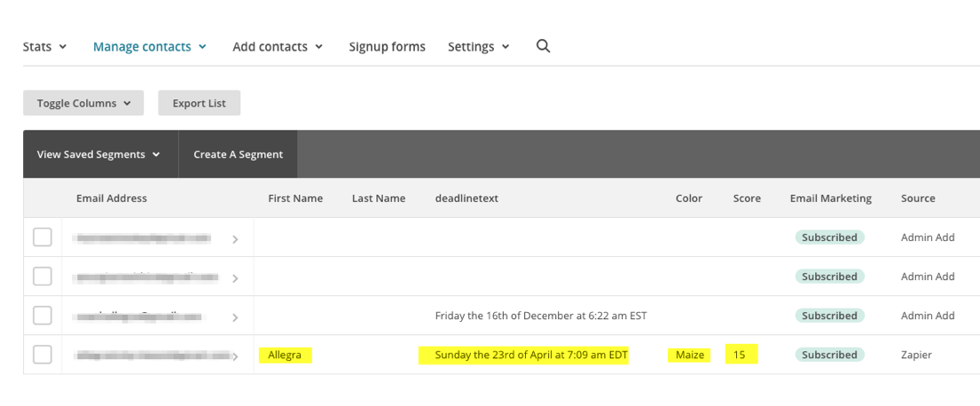Open the Add contacts menu
Image resolution: width=980 pixels, height=406 pixels.
(278, 46)
